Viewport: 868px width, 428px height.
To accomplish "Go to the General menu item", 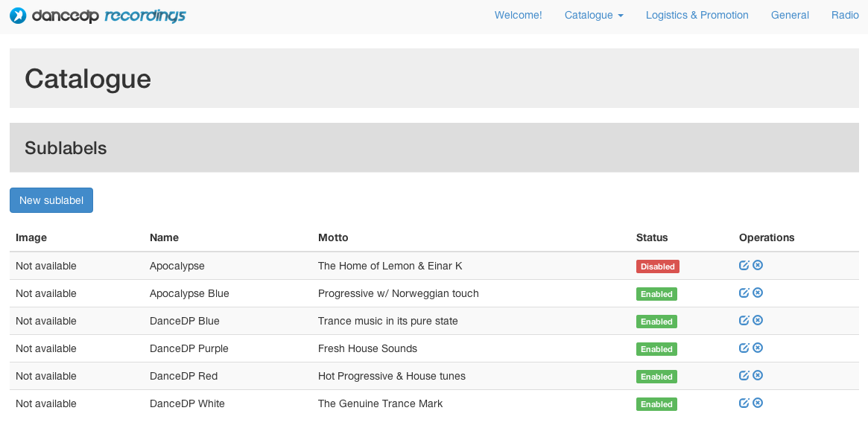I will 790,16.
